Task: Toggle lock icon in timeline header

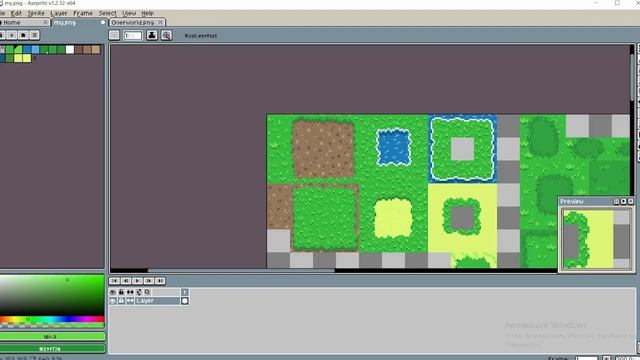Action: click(x=121, y=292)
